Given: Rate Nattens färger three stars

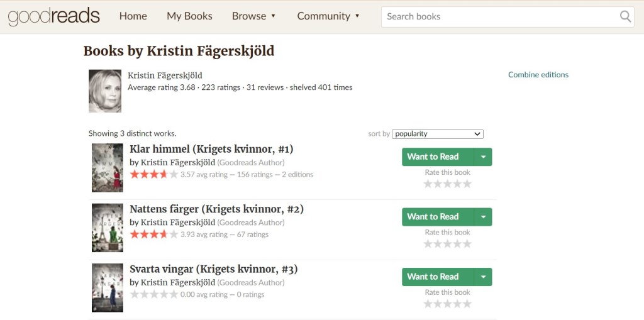Looking at the screenshot, I should 447,244.
